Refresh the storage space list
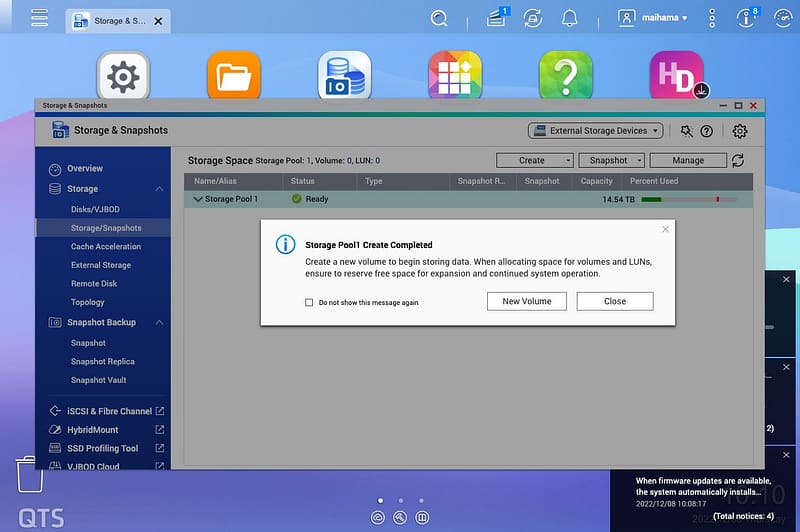This screenshot has width=800, height=532. [738, 161]
